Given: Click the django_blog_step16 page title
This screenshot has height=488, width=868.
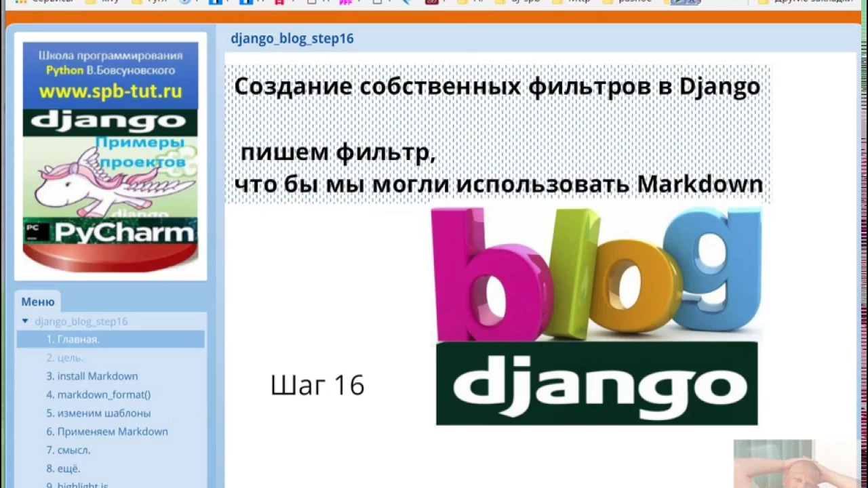Looking at the screenshot, I should 292,39.
